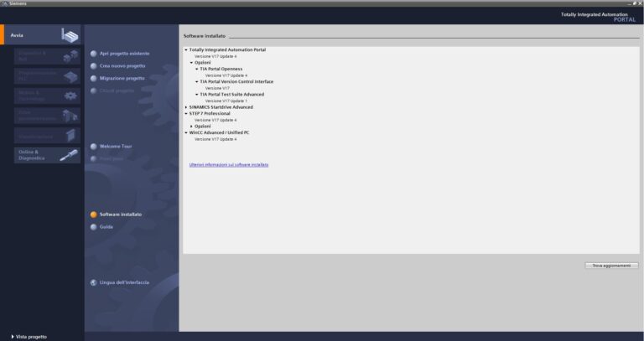Open the Drive parametrizzazione portal icon
This screenshot has width=644, height=341.
[70, 116]
